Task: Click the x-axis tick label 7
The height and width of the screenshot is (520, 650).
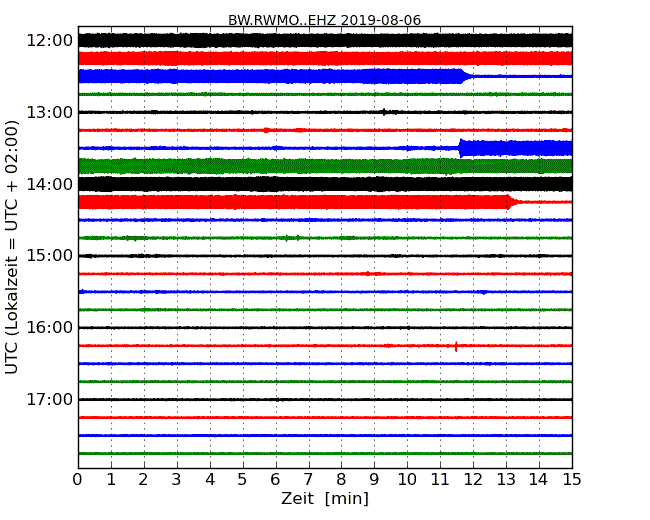Action: (x=308, y=480)
